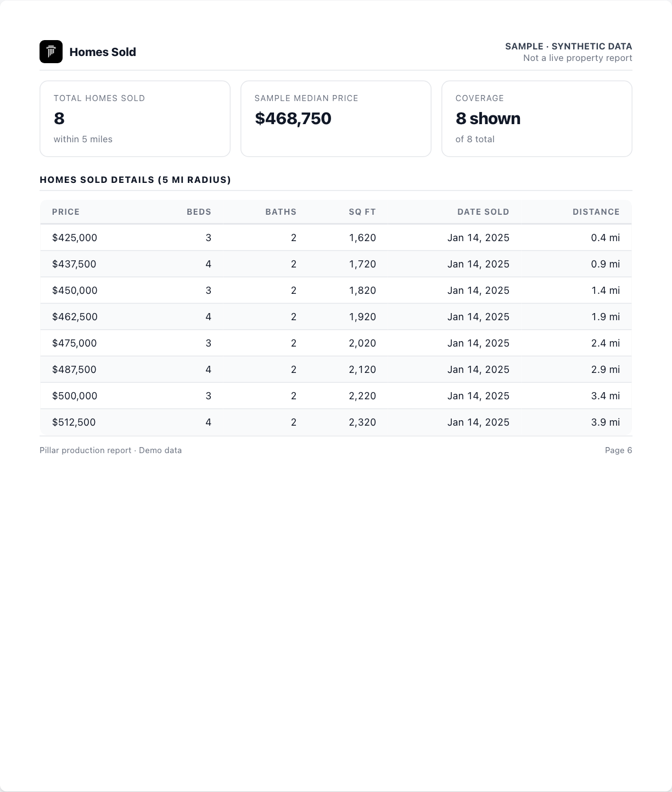Click the BEDS column header
This screenshot has width=672, height=792.
(x=199, y=212)
